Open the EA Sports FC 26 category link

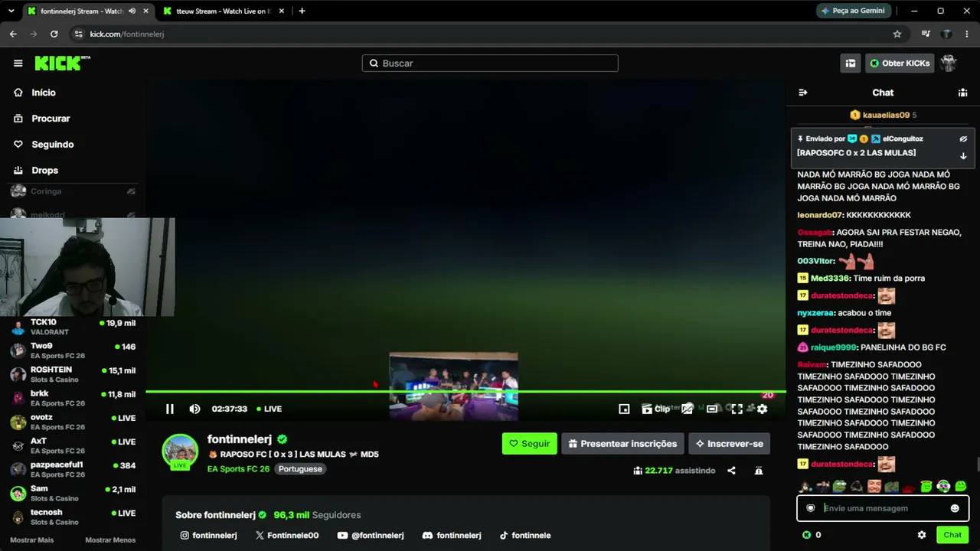coord(238,469)
